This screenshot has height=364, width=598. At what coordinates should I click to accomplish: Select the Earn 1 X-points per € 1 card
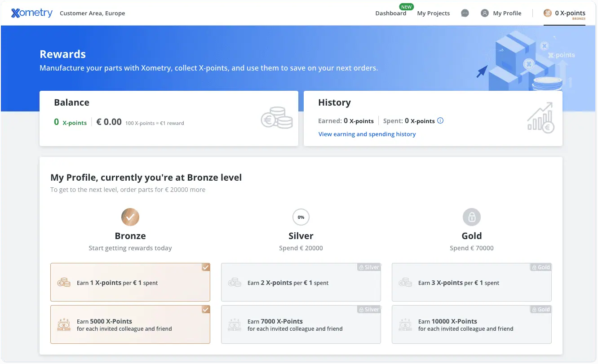(130, 282)
